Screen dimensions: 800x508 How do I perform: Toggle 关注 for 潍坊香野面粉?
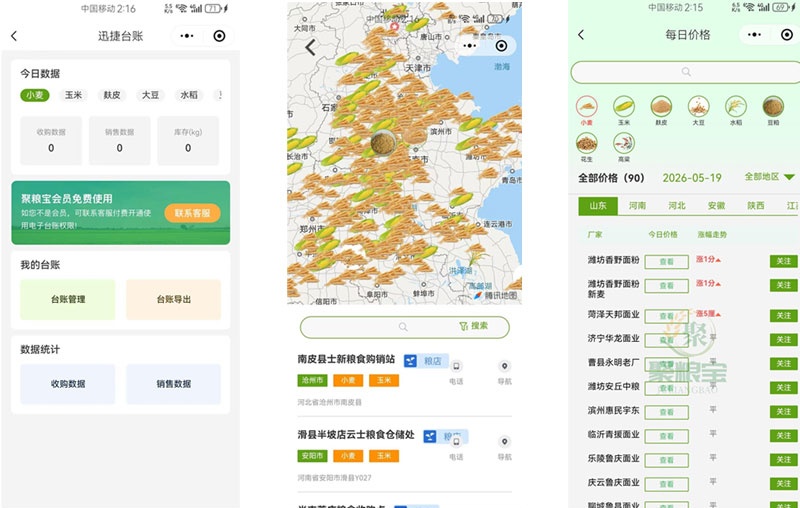tap(783, 261)
